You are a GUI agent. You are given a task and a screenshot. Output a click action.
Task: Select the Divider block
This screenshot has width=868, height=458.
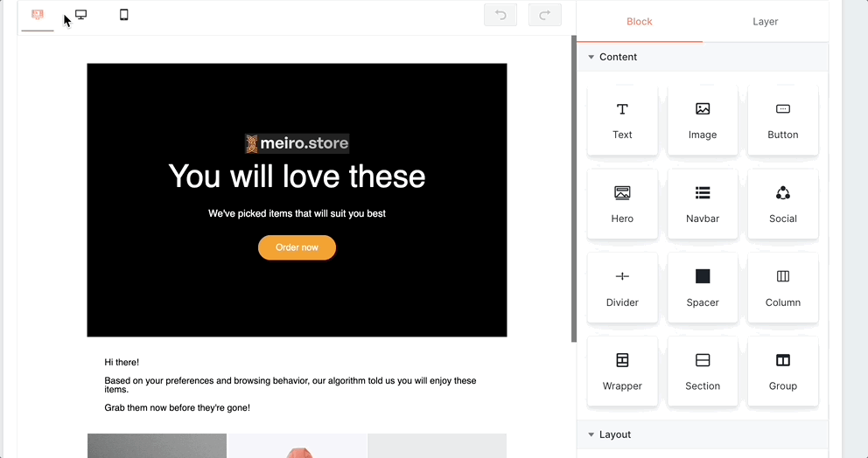(x=622, y=288)
